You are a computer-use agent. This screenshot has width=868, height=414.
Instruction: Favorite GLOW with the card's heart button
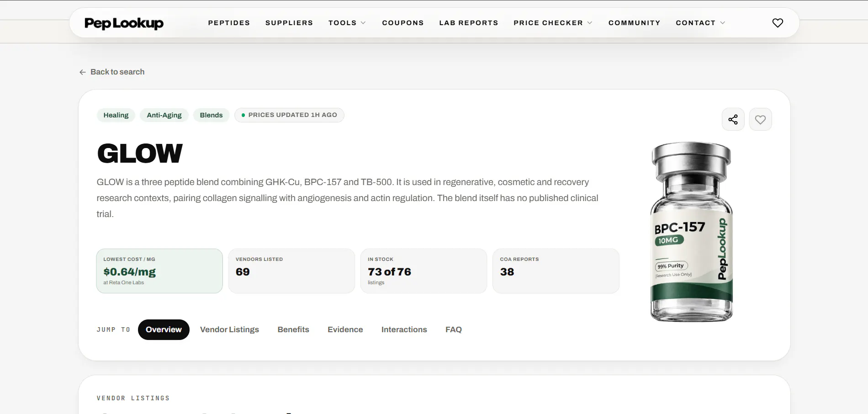click(761, 119)
